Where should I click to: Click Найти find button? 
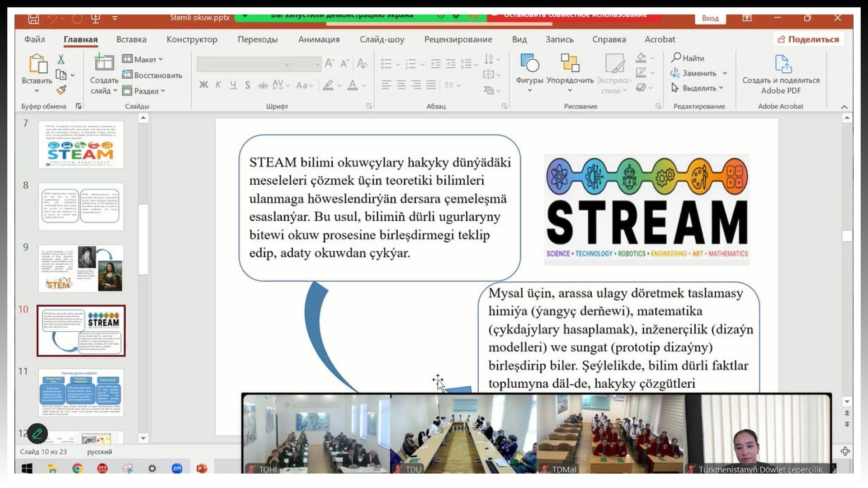pos(688,58)
